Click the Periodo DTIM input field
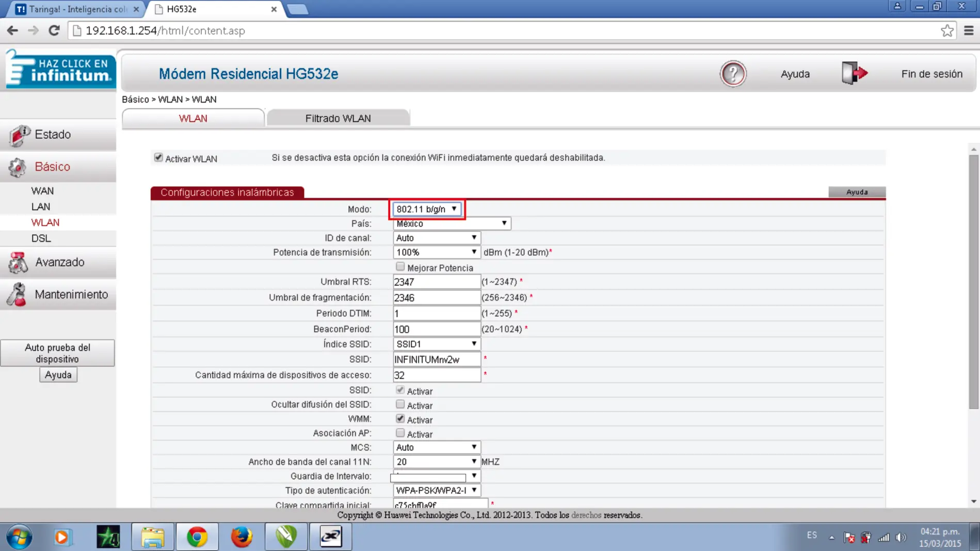980x551 pixels. pyautogui.click(x=437, y=313)
